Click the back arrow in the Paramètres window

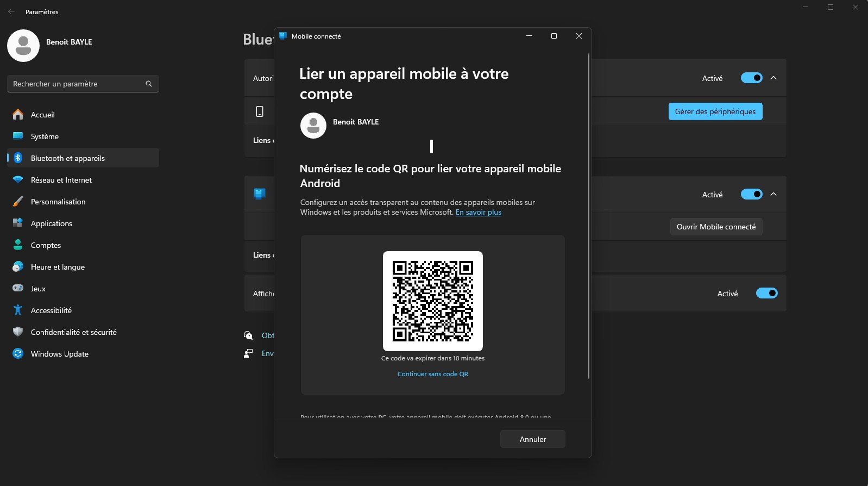tap(11, 11)
